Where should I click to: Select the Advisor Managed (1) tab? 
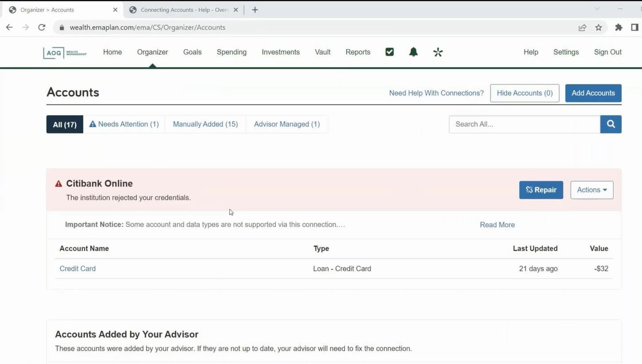click(x=287, y=124)
